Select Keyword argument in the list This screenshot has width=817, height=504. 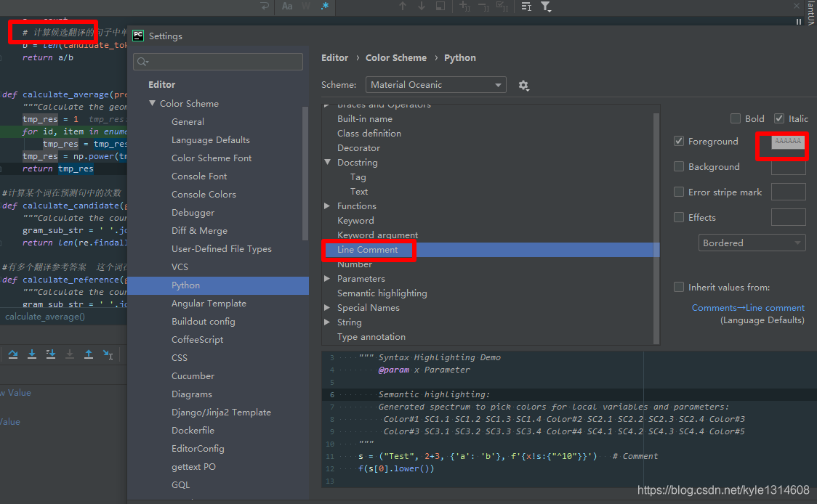pyautogui.click(x=377, y=235)
